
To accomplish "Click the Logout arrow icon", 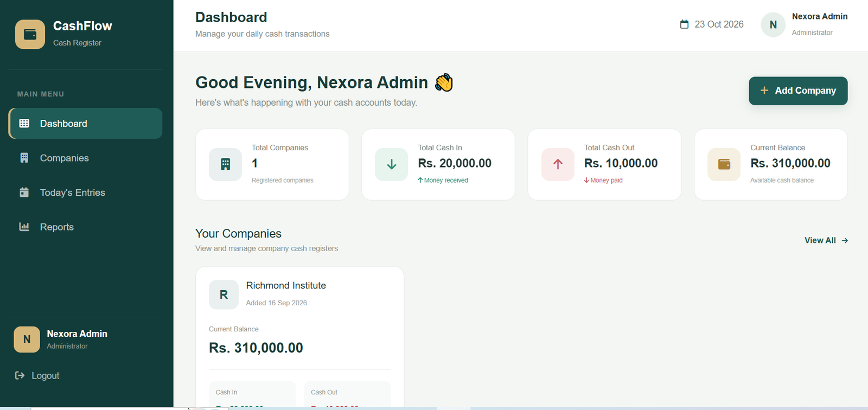I will click(x=20, y=375).
